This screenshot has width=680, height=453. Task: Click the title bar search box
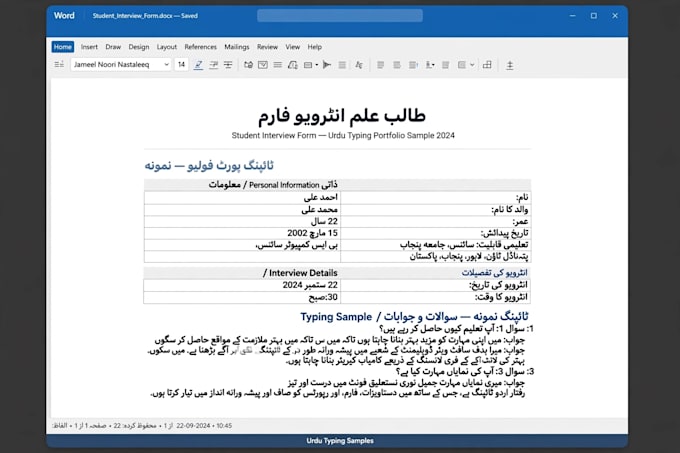(340, 16)
